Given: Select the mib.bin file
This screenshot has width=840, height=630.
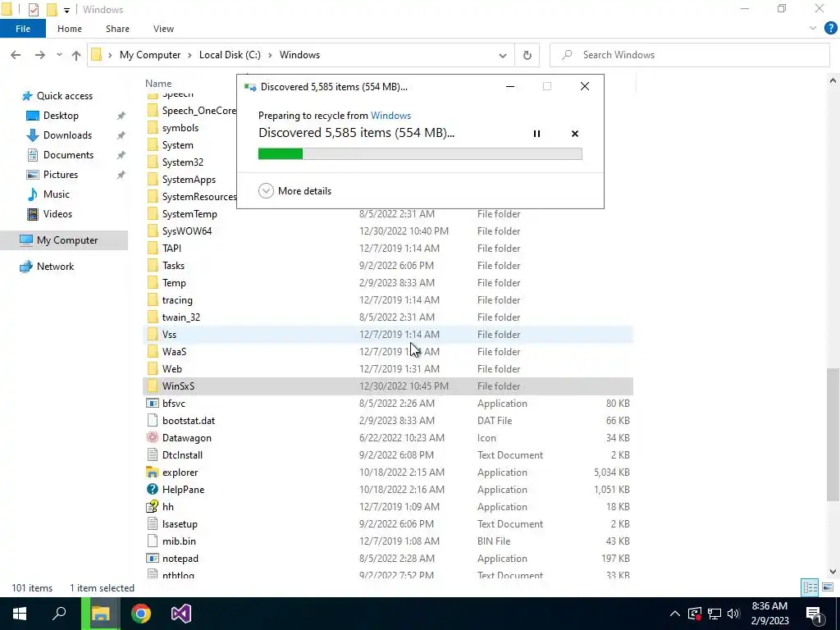Looking at the screenshot, I should pos(179,541).
